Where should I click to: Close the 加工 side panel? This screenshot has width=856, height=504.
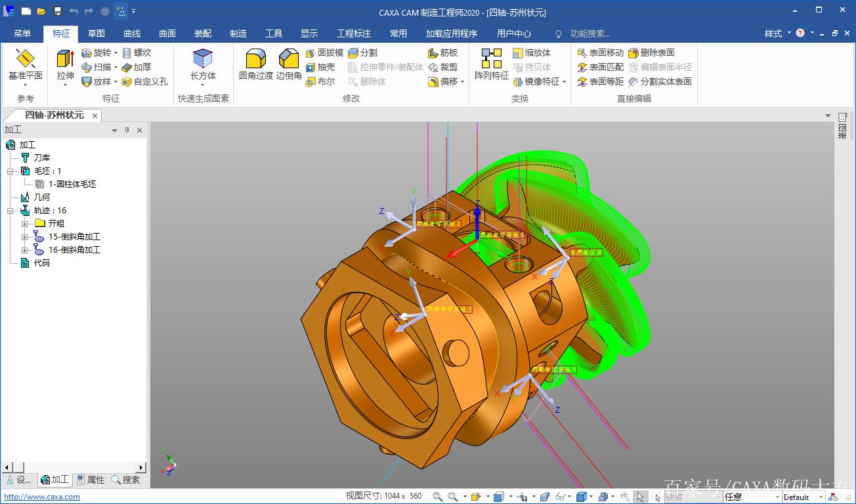pos(139,131)
